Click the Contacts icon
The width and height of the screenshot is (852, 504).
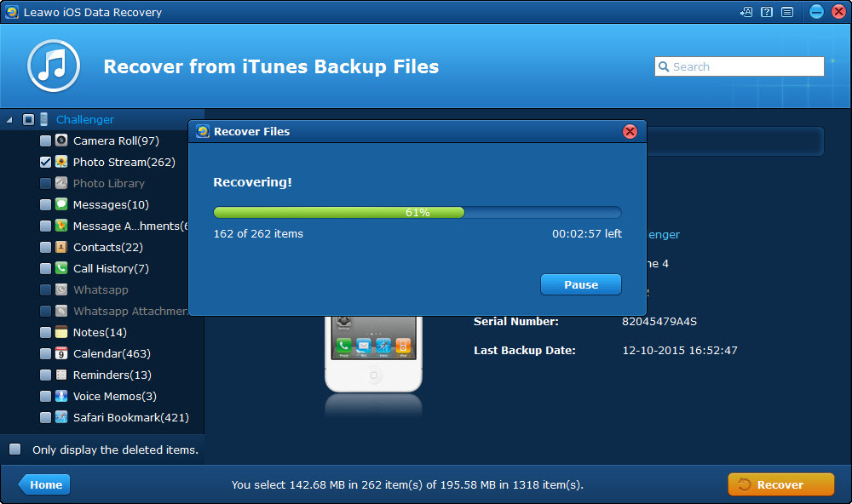61,247
